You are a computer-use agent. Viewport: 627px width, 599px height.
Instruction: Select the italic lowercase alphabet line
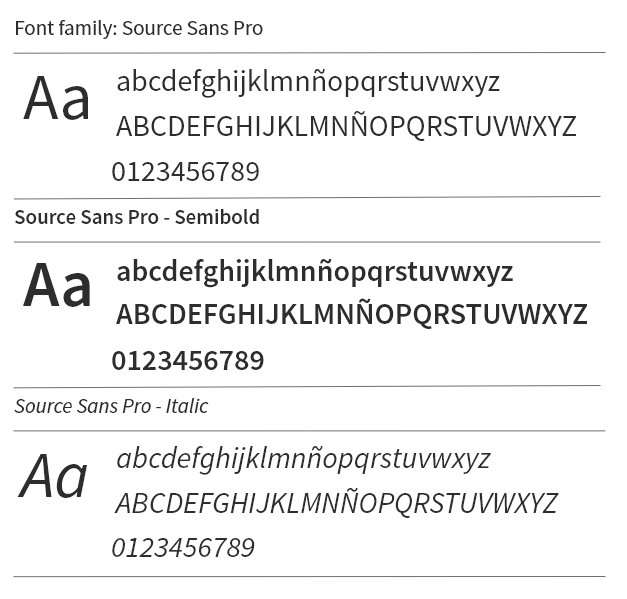(303, 460)
